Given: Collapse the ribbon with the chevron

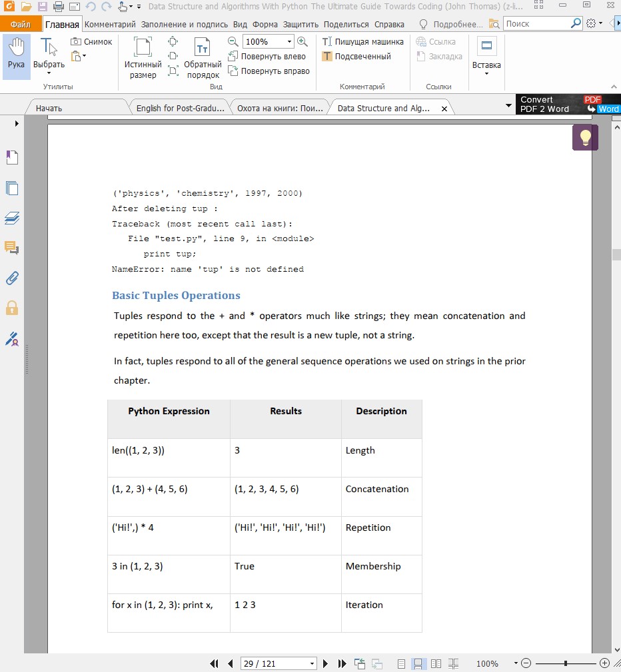Looking at the screenshot, I should click(x=614, y=87).
